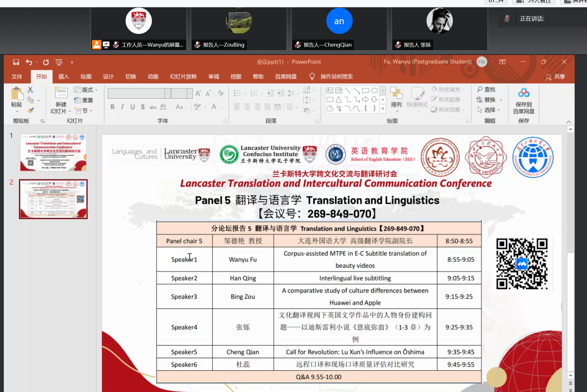Switch to the Insert (插入) tab
This screenshot has width=587, height=392.
[63, 77]
